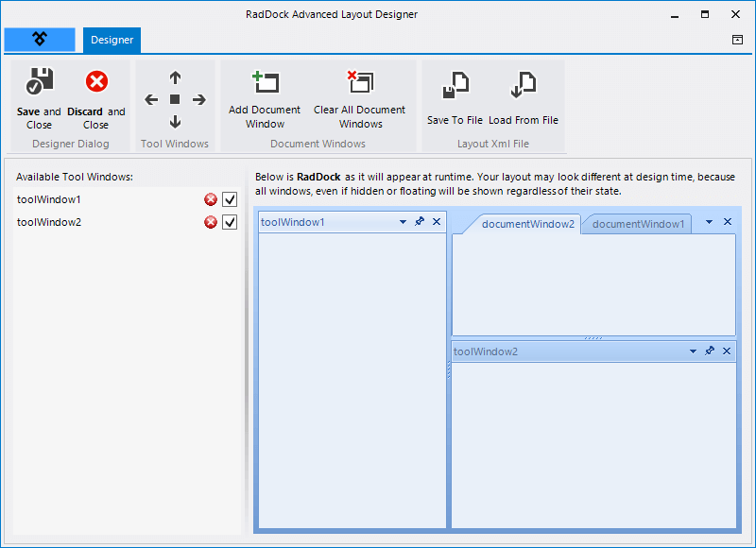This screenshot has height=548, width=756.
Task: Close toolWindow1 using its X button
Action: tap(436, 222)
